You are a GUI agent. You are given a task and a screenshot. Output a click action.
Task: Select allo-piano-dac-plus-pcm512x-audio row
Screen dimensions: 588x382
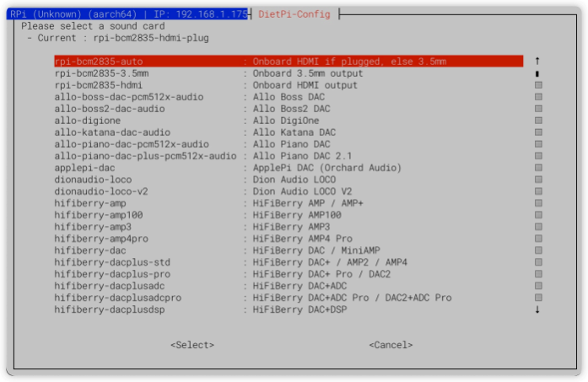click(x=289, y=156)
